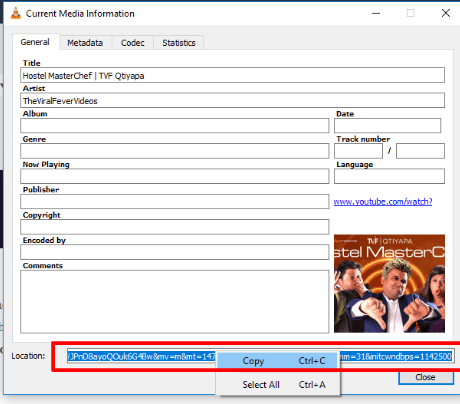Click the Genre input field
The height and width of the screenshot is (404, 460).
175,151
